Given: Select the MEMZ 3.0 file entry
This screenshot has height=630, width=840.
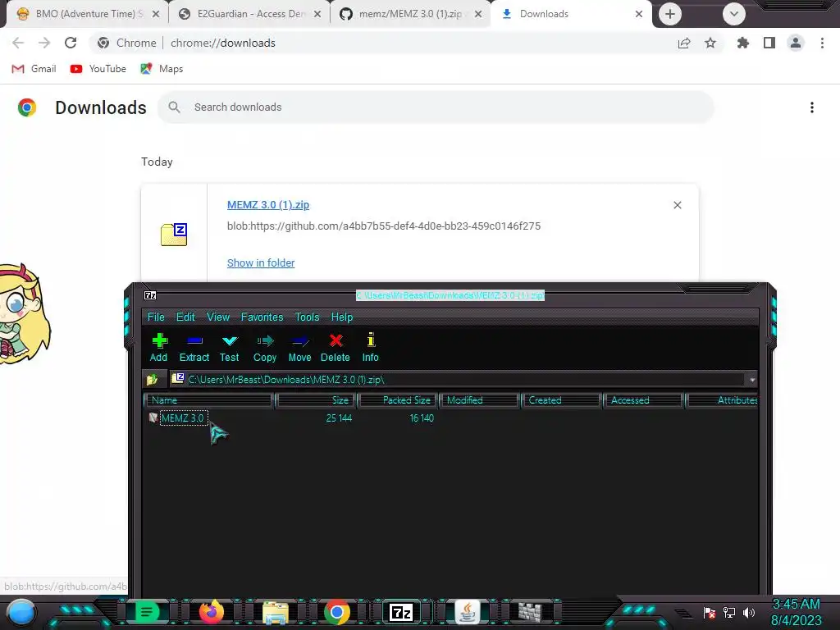Looking at the screenshot, I should (x=183, y=418).
